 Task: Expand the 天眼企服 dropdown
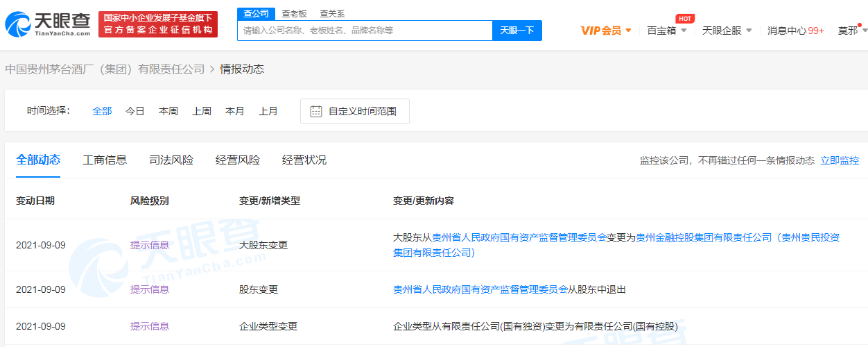point(727,31)
